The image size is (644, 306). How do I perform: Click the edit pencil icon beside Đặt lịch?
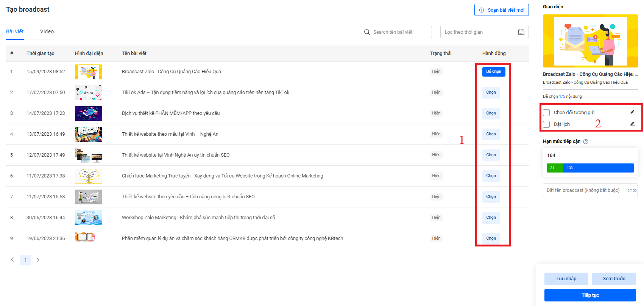[x=632, y=124]
